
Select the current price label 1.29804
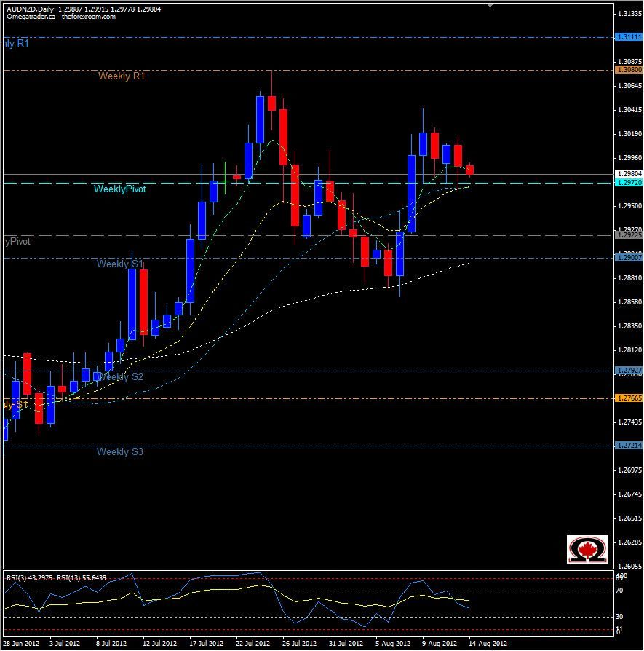point(629,173)
